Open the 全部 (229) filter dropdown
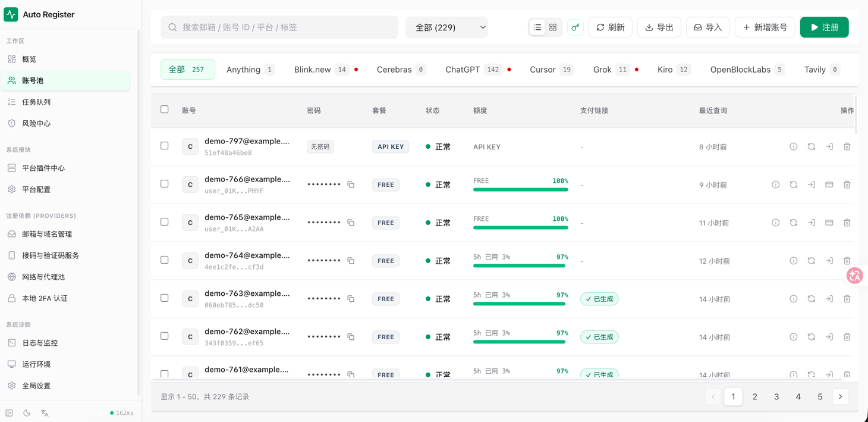The height and width of the screenshot is (422, 868). [x=446, y=27]
